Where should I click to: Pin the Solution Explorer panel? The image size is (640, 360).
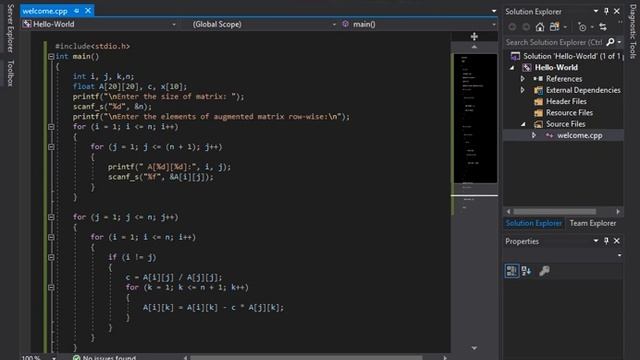pos(606,11)
